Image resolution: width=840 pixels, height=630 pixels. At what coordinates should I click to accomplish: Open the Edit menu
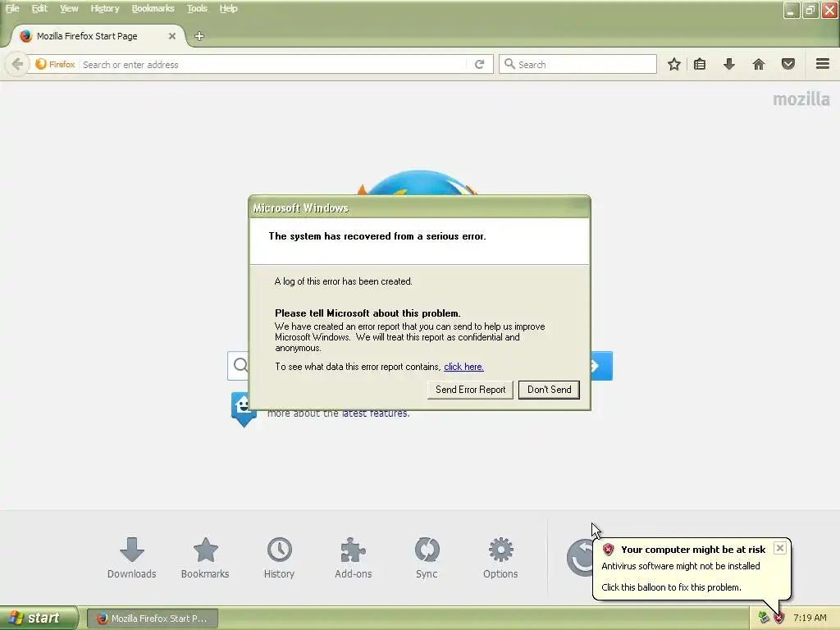point(39,8)
